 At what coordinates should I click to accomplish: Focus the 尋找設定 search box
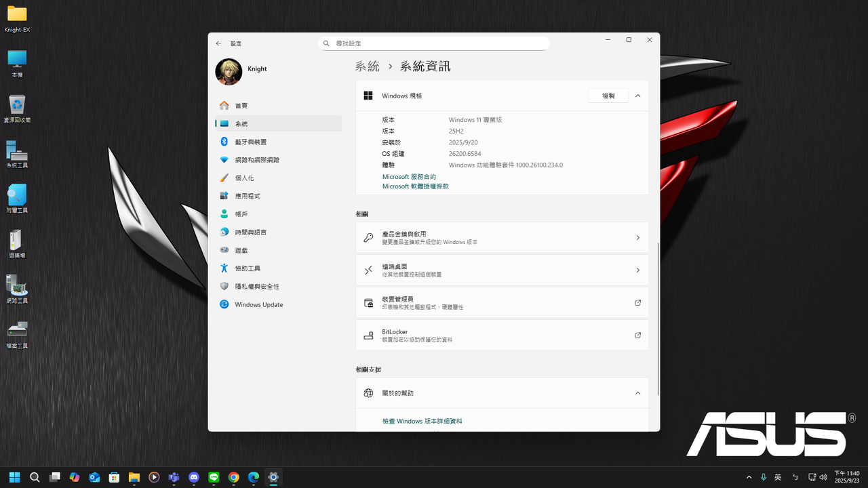[434, 43]
